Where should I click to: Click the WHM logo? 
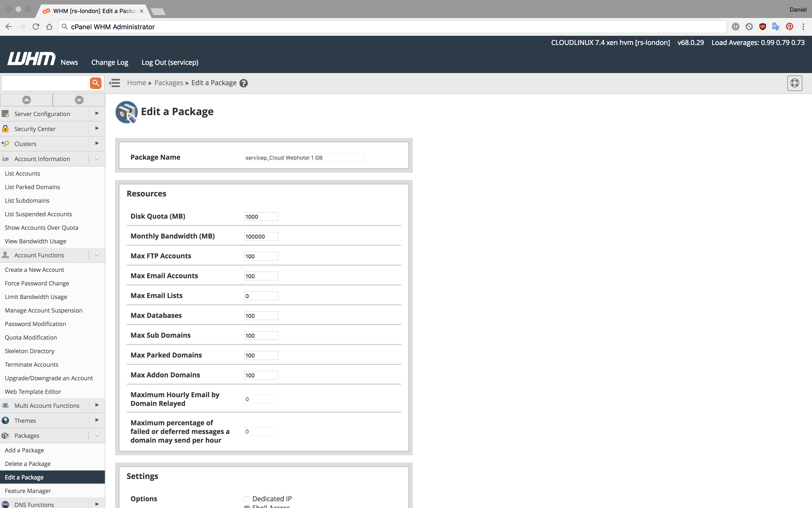[32, 59]
